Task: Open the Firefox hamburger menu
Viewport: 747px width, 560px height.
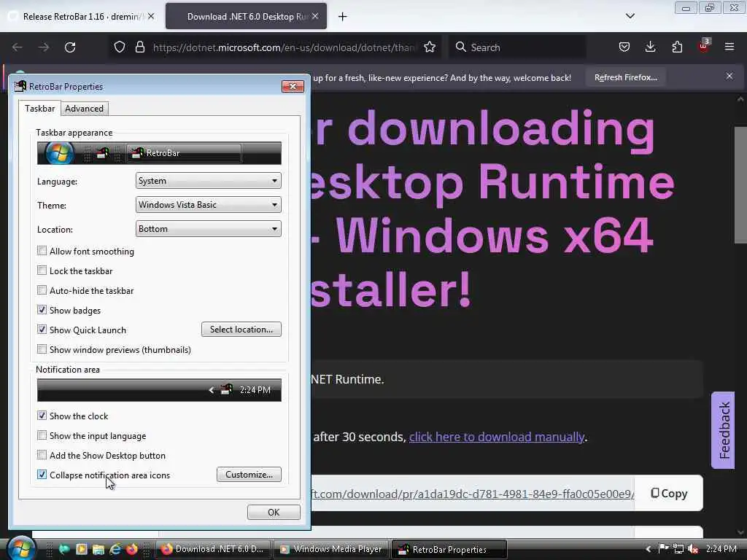Action: [x=729, y=47]
